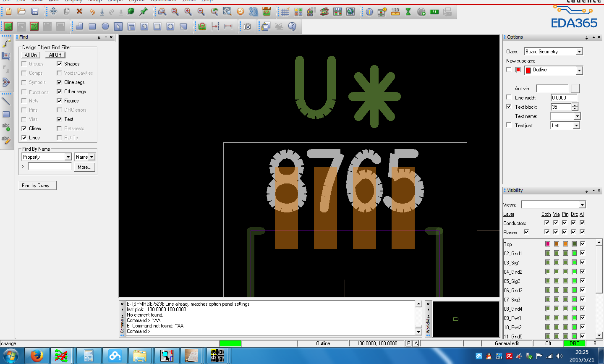
Task: Click the Zoom Fit icon
Action: coord(227,12)
